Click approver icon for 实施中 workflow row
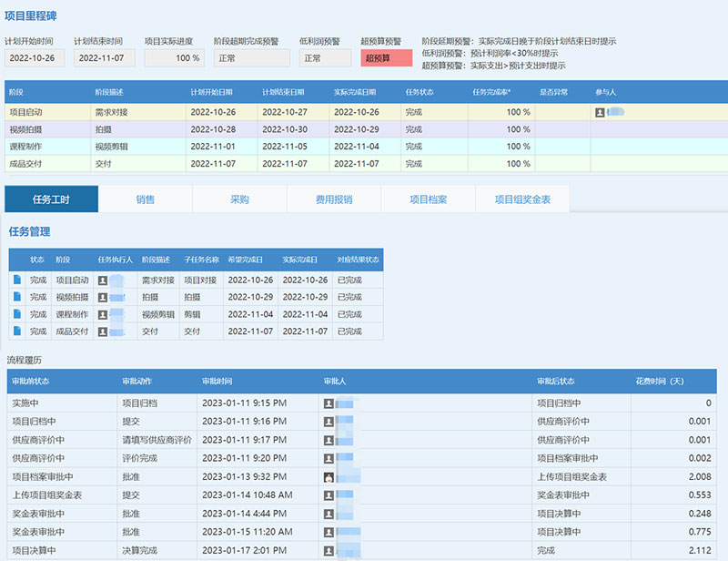Viewport: 728px width, 561px height. point(329,403)
